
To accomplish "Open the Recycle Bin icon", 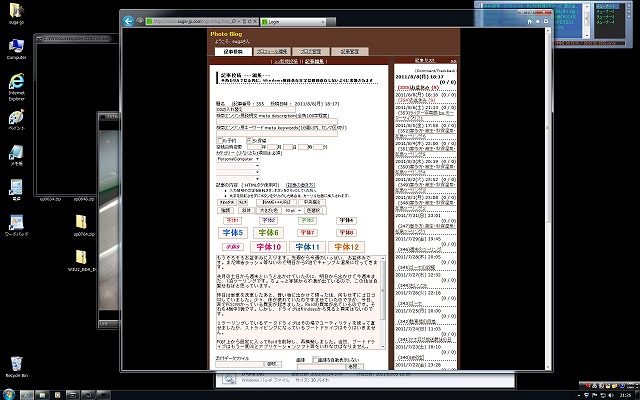I will tap(16, 367).
